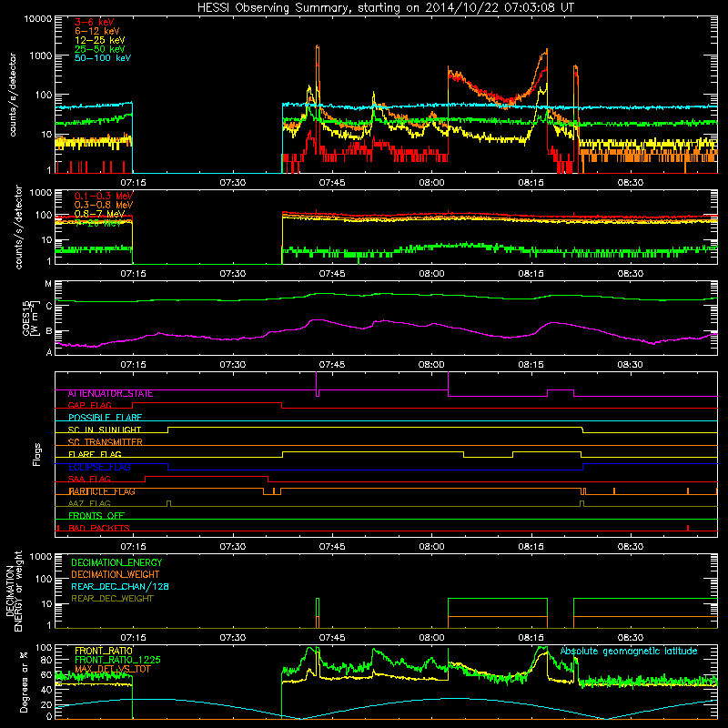The image size is (728, 728).
Task: Click the GAP_FLAG label
Action: click(89, 405)
